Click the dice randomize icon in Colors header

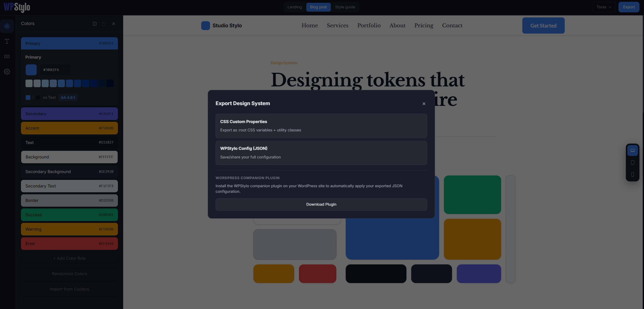click(95, 24)
